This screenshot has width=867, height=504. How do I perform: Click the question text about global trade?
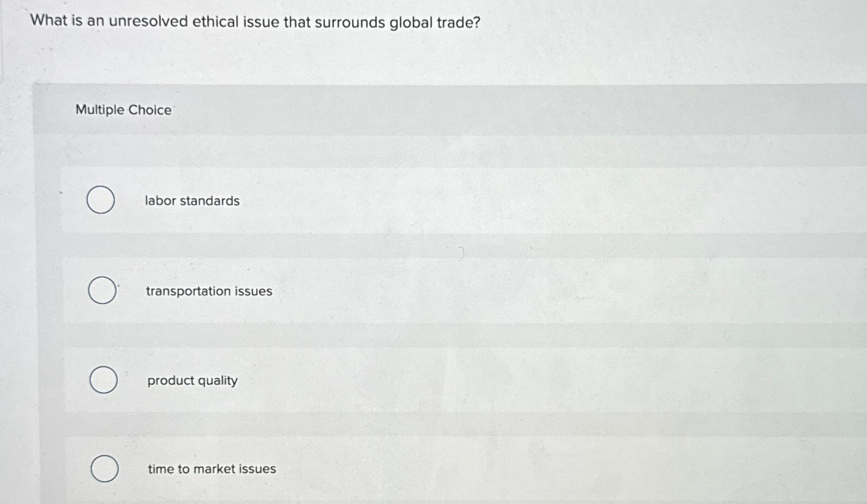[255, 22]
